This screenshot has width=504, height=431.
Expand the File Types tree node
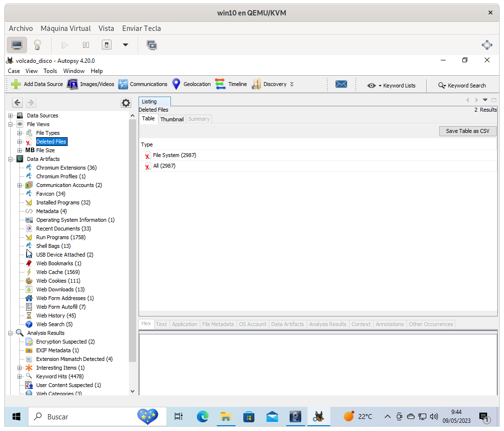[x=20, y=133]
